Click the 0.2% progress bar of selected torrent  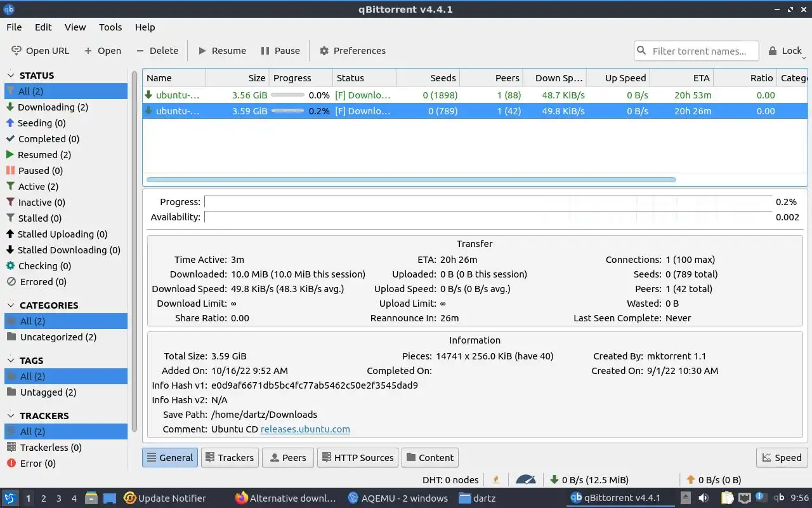pyautogui.click(x=287, y=111)
